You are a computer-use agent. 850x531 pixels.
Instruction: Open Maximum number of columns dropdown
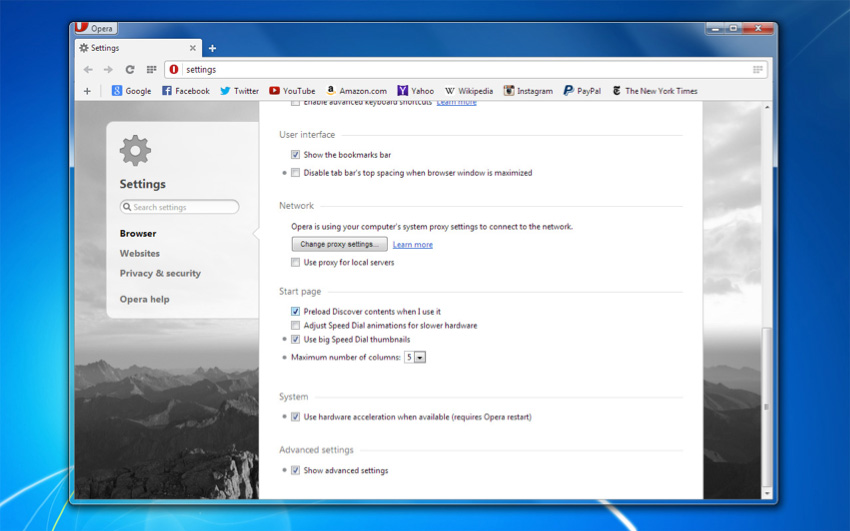pos(415,357)
